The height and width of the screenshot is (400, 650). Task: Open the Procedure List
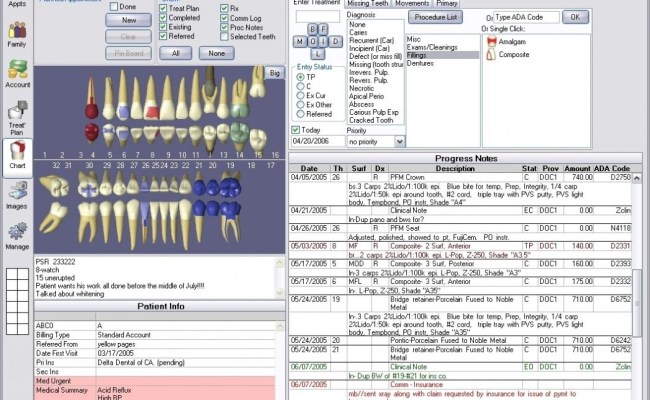pyautogui.click(x=436, y=17)
